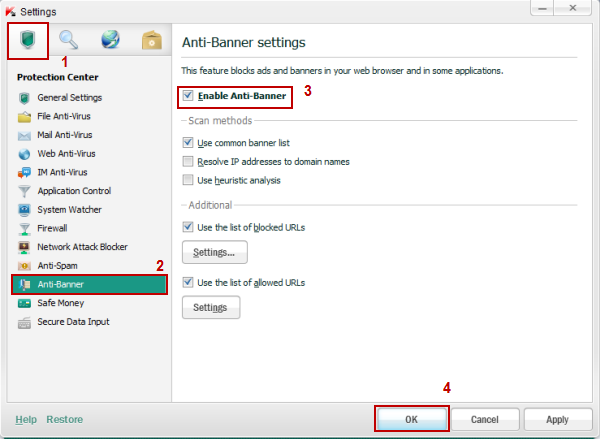Toggle Enable Anti-Banner checkbox
The width and height of the screenshot is (600, 439).
[188, 95]
